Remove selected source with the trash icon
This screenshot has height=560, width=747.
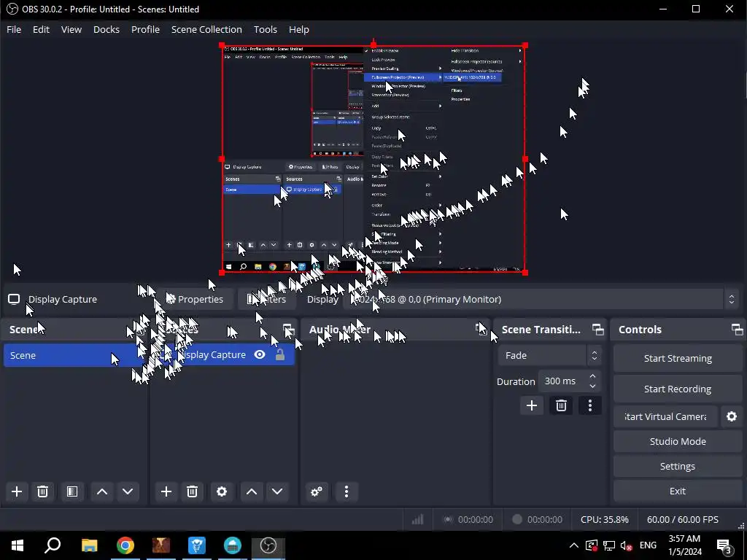(x=192, y=491)
